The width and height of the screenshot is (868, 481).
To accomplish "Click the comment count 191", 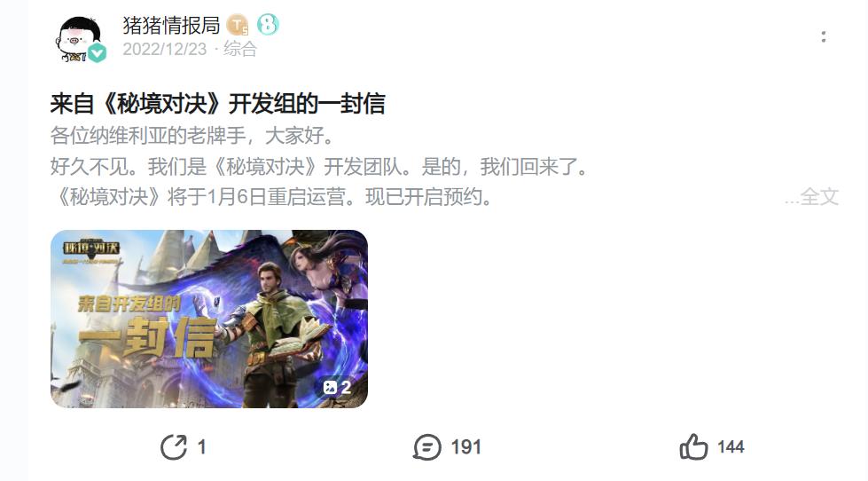I will pos(466,447).
